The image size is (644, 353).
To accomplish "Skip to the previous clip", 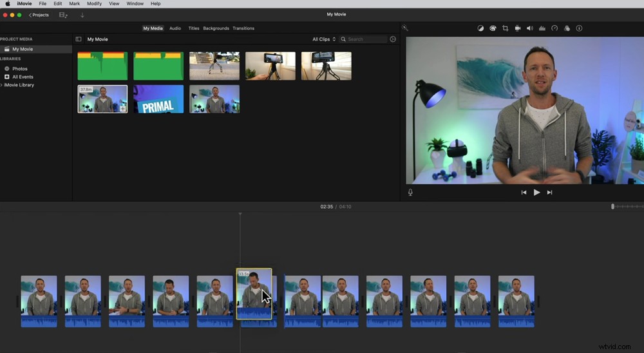I will [524, 193].
